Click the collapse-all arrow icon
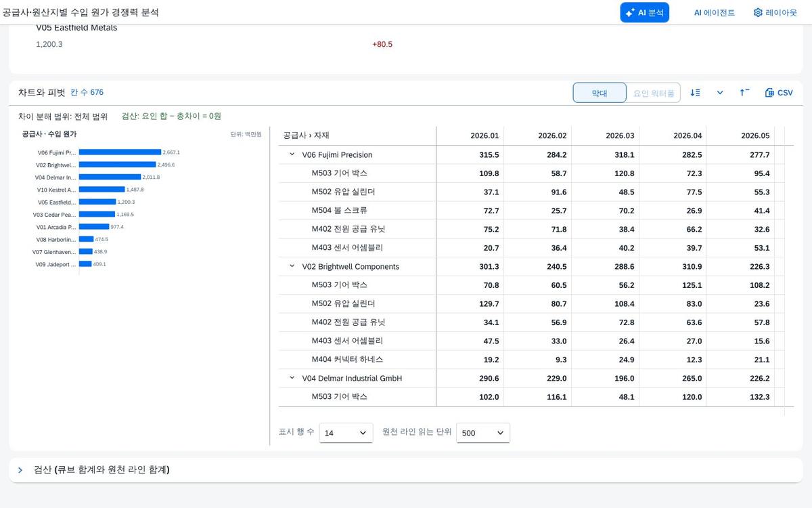This screenshot has height=508, width=812. pos(744,93)
